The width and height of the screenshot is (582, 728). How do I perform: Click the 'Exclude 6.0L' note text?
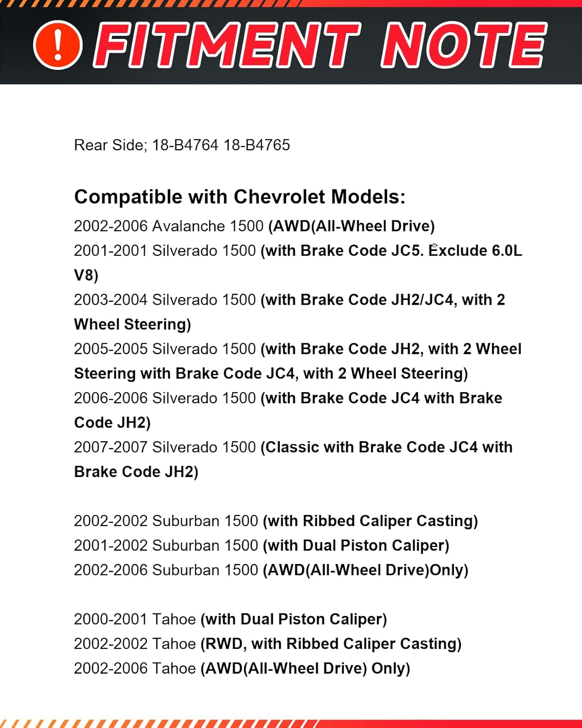[475, 251]
